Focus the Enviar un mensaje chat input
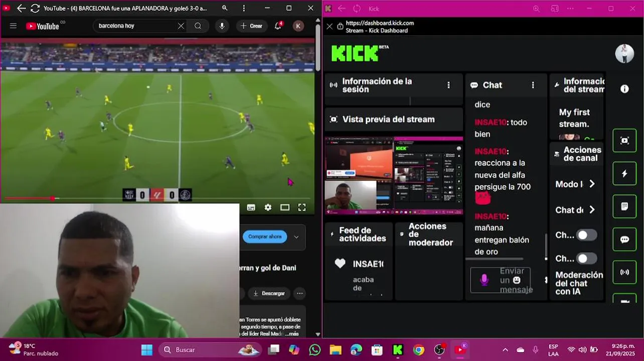 (x=502, y=280)
